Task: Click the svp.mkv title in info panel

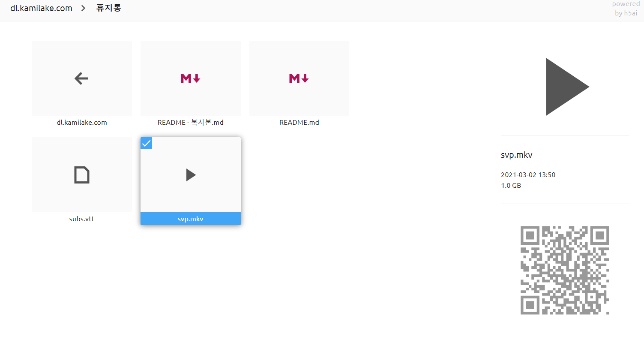Action: (x=517, y=155)
